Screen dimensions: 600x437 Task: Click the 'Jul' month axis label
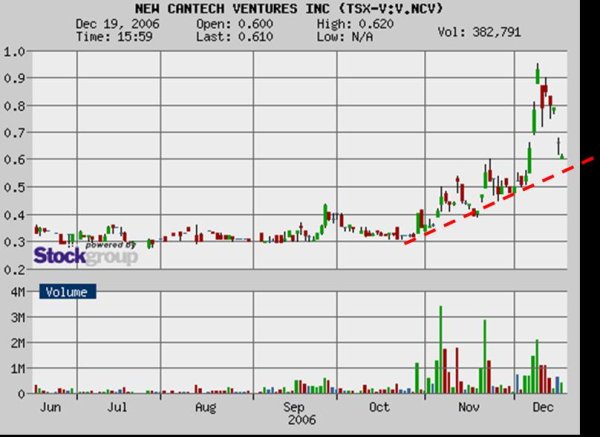(117, 407)
